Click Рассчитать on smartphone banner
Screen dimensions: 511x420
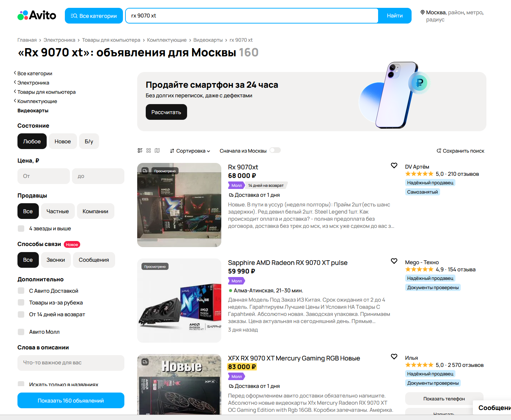pyautogui.click(x=166, y=112)
